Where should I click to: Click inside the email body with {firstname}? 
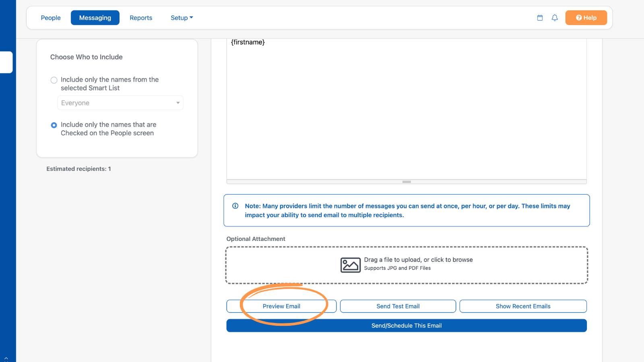click(x=407, y=109)
